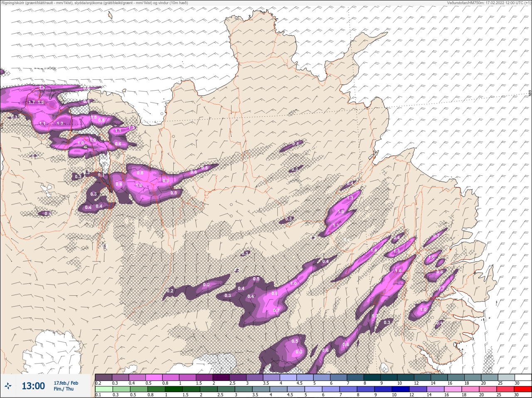Click the 0.0 precipitation value on the map
This screenshot has width=532, height=398.
207,285
